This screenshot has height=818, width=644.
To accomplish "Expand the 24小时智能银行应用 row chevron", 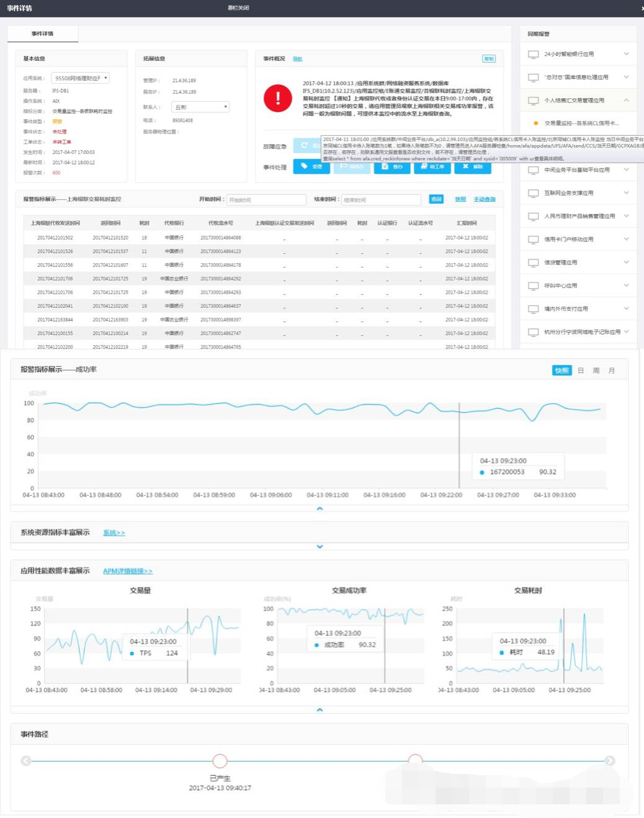I will (x=626, y=54).
